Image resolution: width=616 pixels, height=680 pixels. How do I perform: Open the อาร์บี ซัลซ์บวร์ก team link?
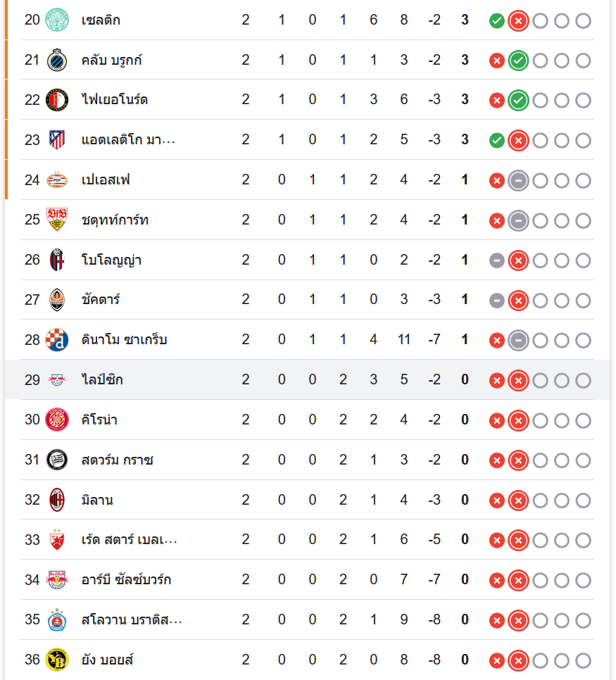pyautogui.click(x=126, y=580)
